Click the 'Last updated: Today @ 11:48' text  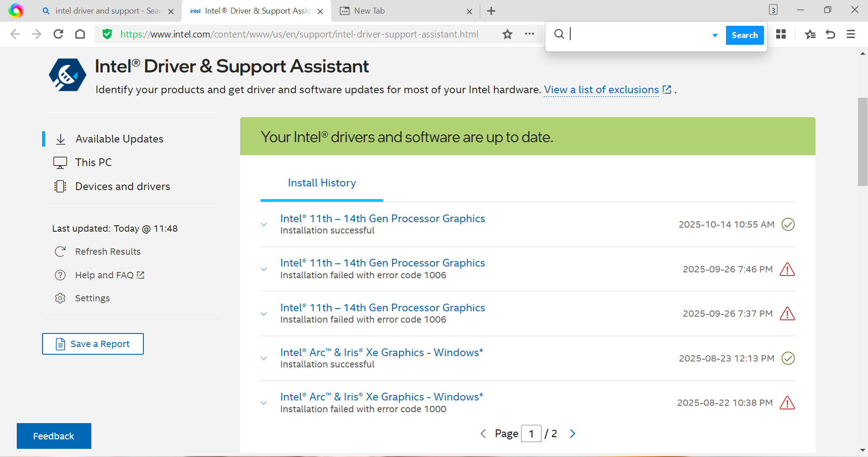point(115,228)
